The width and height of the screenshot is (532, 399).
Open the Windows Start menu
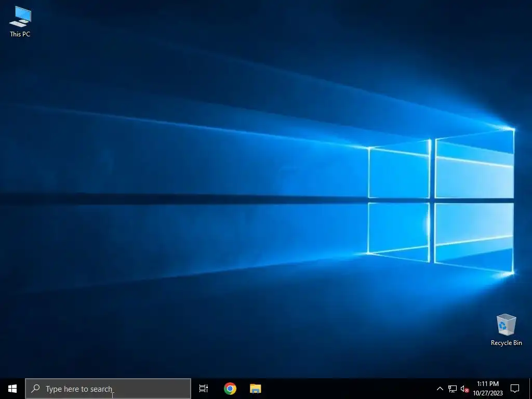[x=12, y=389]
